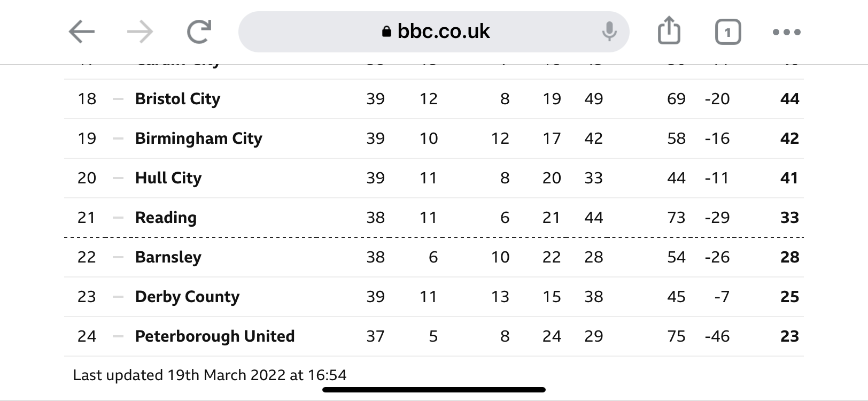Tap Peterborough United's 23 points value
868x401 pixels.
coord(789,336)
